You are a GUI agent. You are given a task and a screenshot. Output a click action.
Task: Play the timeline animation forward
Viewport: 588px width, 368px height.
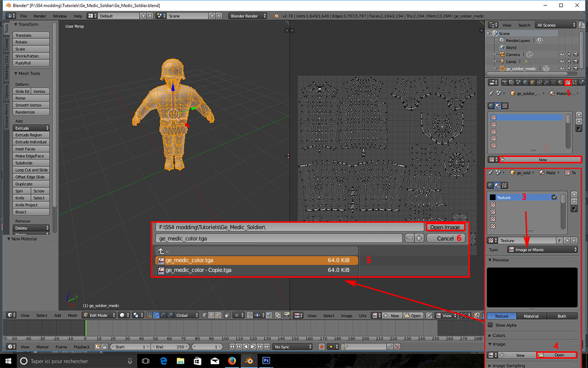(x=252, y=347)
